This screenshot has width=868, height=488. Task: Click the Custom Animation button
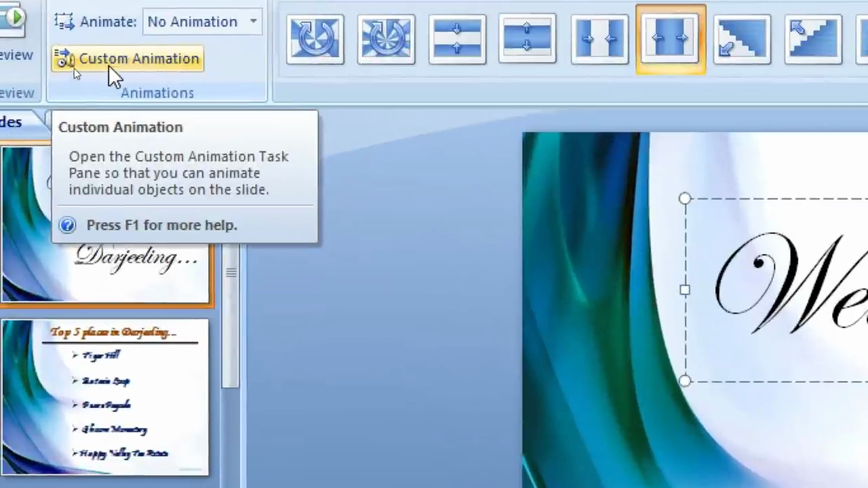127,59
